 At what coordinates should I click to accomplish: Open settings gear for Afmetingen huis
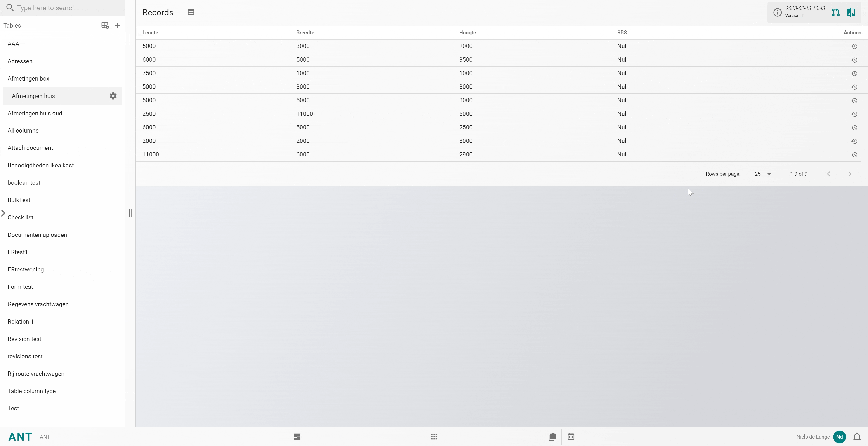[113, 96]
